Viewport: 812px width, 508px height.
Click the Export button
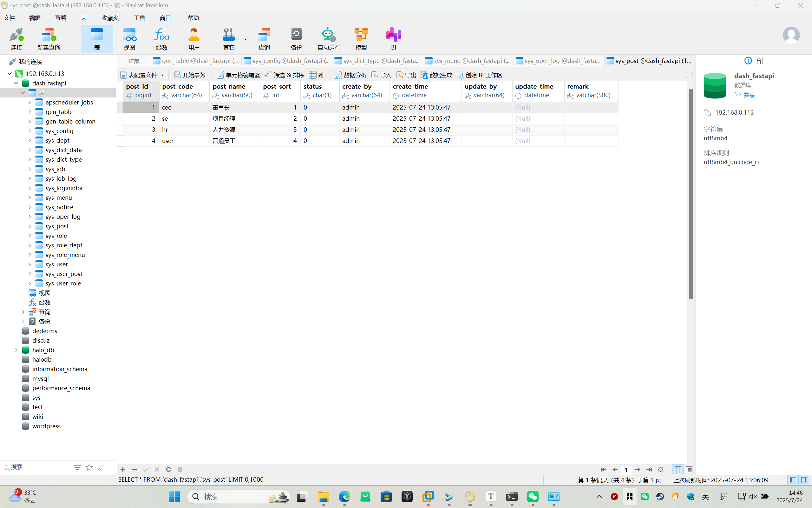tap(406, 75)
